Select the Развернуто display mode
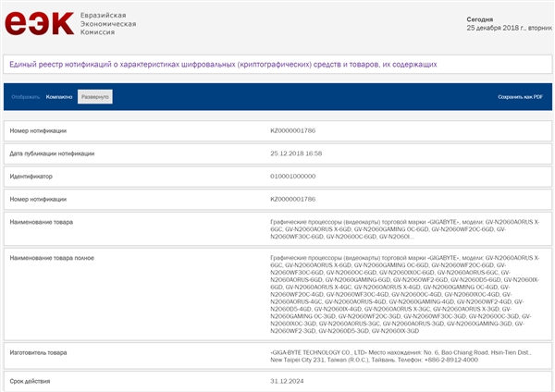 click(94, 96)
